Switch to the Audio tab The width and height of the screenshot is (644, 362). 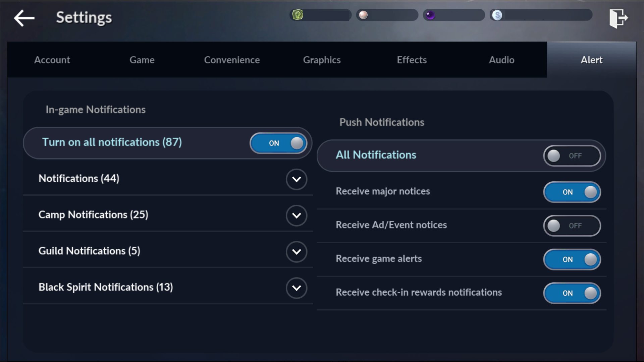(501, 60)
